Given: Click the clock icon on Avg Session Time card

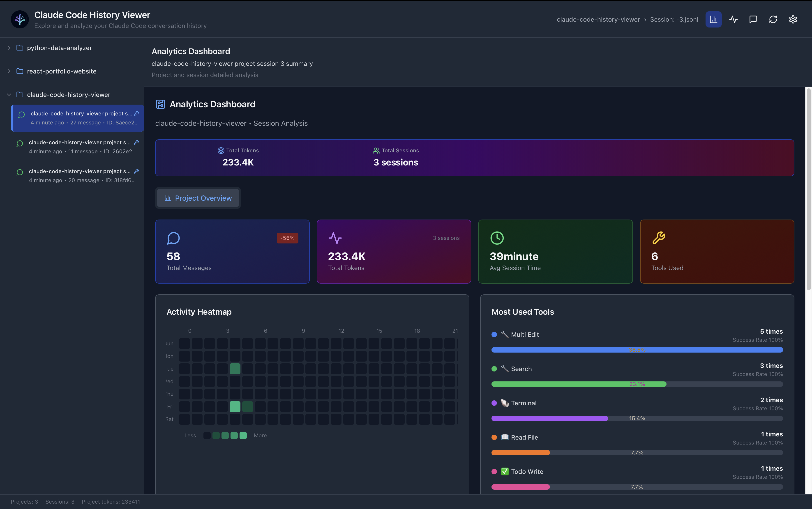Looking at the screenshot, I should click(x=497, y=238).
